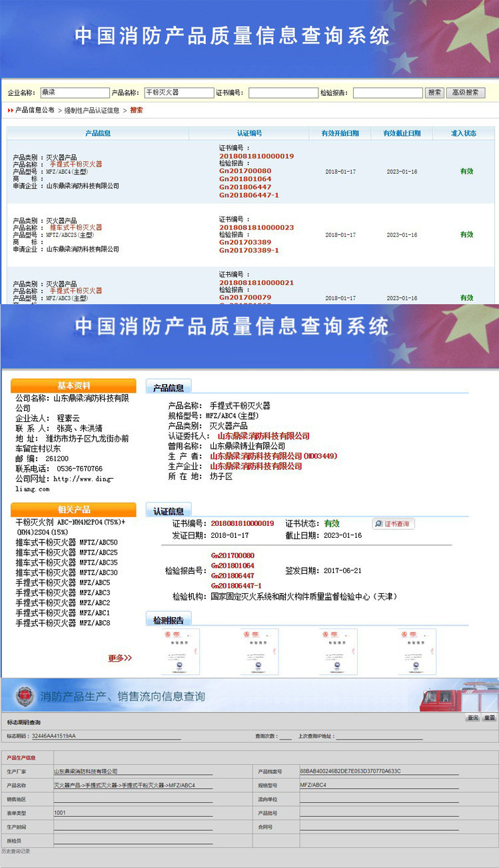
Task: Click the 搜索 button
Action: tap(434, 93)
